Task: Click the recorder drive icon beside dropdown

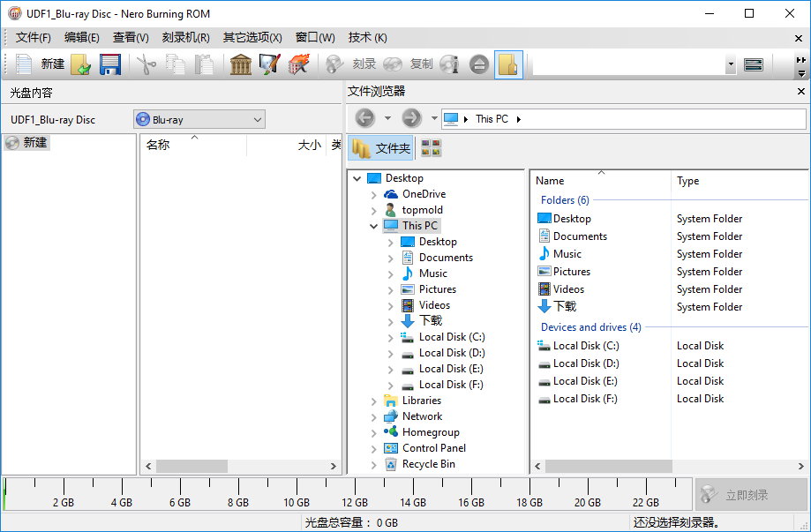Action: pyautogui.click(x=753, y=64)
